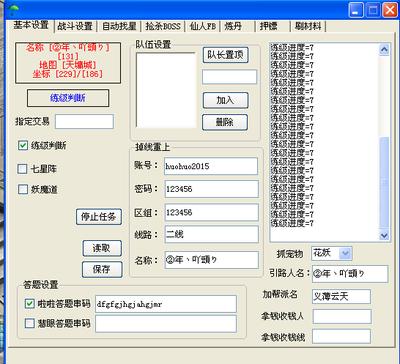The height and width of the screenshot is (364, 400).
Task: Click the 队伍设置 member list box
Action: click(166, 90)
